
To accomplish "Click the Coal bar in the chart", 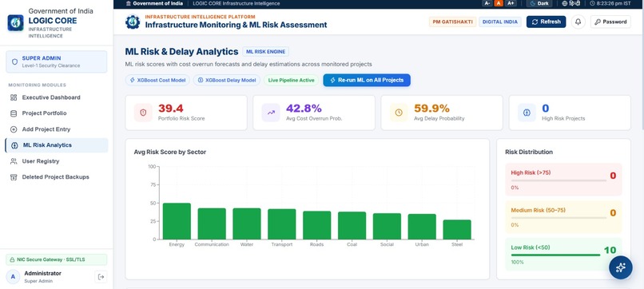I will (x=352, y=226).
